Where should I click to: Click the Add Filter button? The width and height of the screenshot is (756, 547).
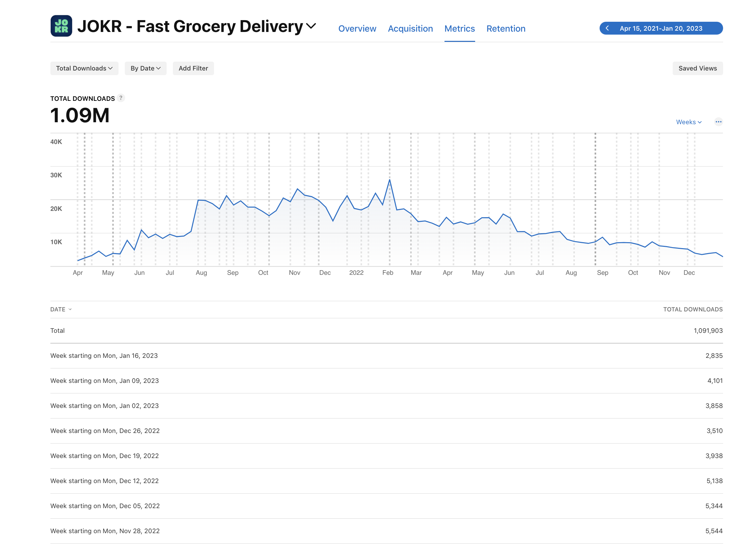pos(193,69)
